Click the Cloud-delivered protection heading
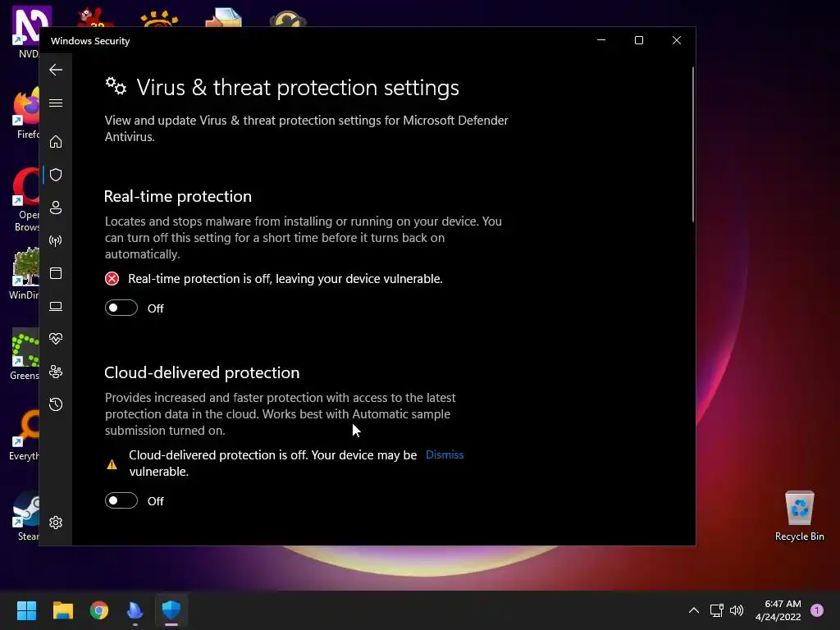 point(202,373)
